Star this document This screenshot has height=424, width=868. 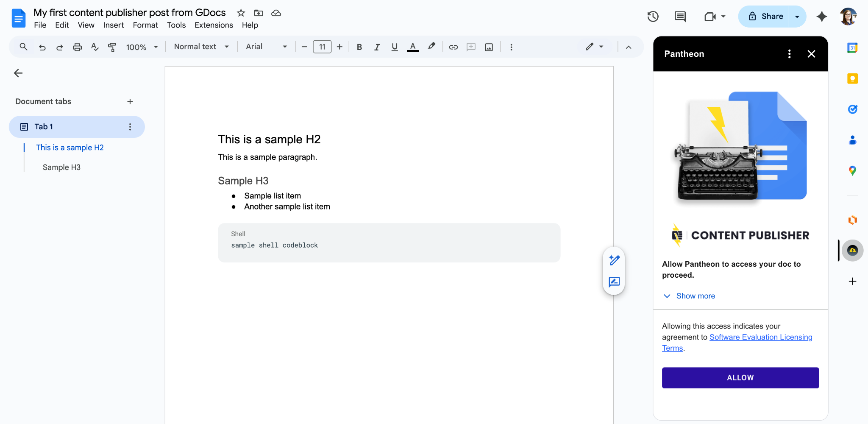pyautogui.click(x=241, y=13)
